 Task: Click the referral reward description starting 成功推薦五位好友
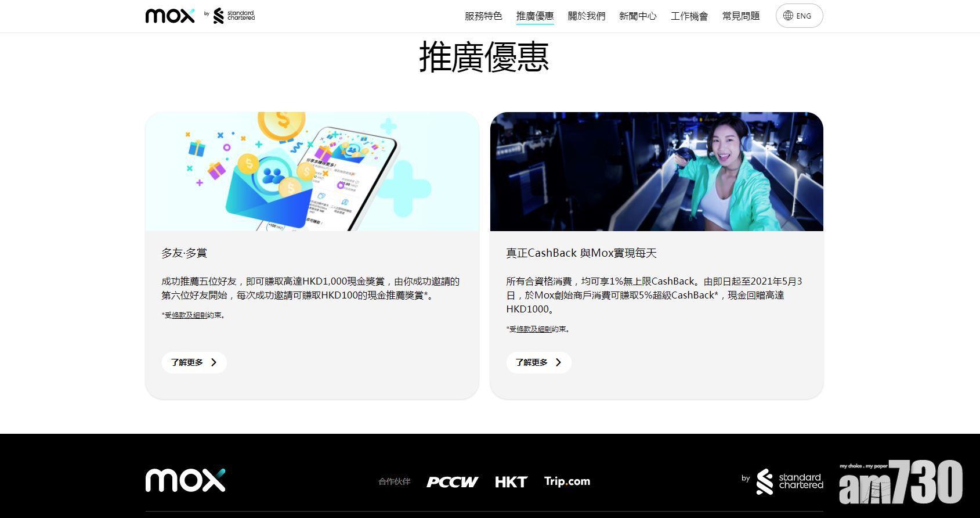click(310, 288)
